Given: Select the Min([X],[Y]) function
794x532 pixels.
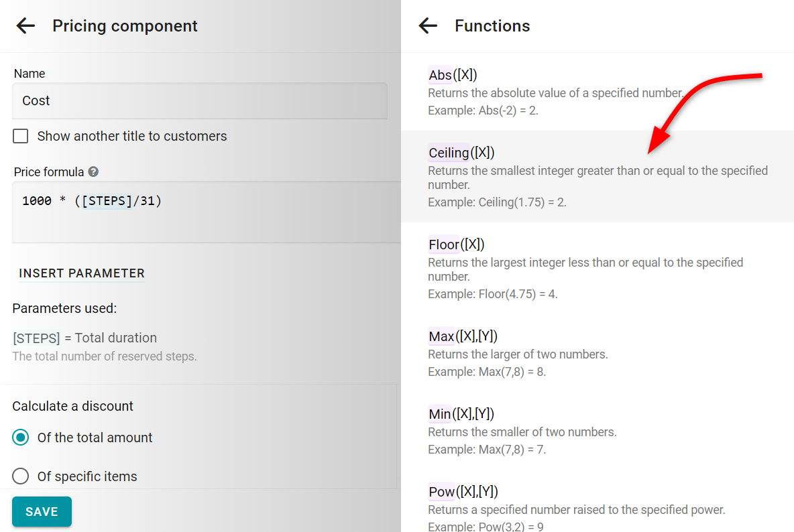Looking at the screenshot, I should [x=461, y=414].
